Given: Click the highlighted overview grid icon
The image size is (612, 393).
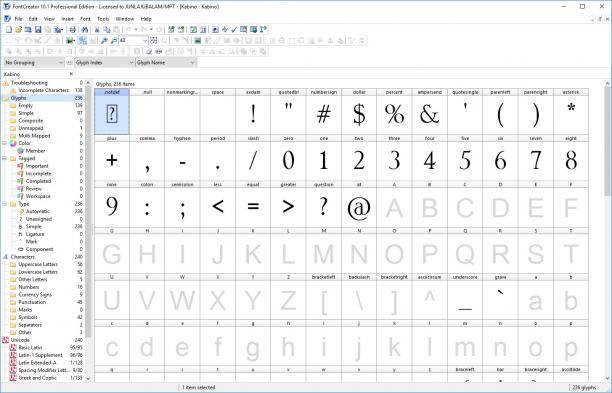Looking at the screenshot, I should point(82,41).
